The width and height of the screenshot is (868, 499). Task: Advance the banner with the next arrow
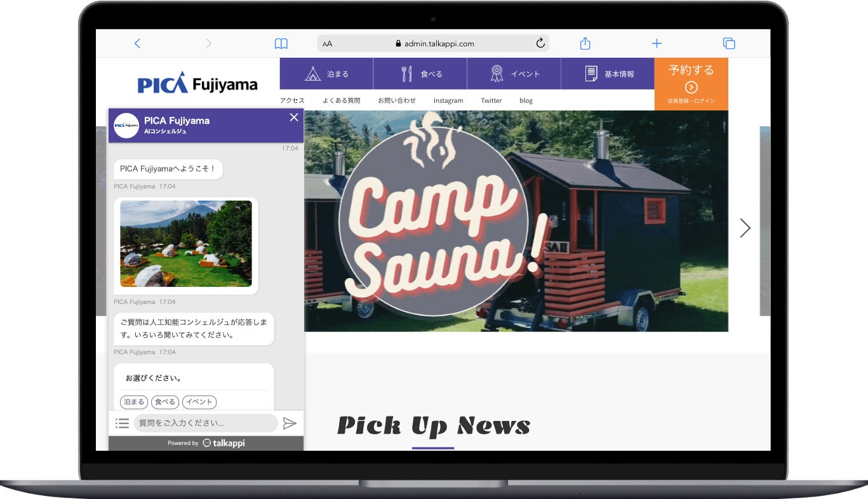pos(745,228)
